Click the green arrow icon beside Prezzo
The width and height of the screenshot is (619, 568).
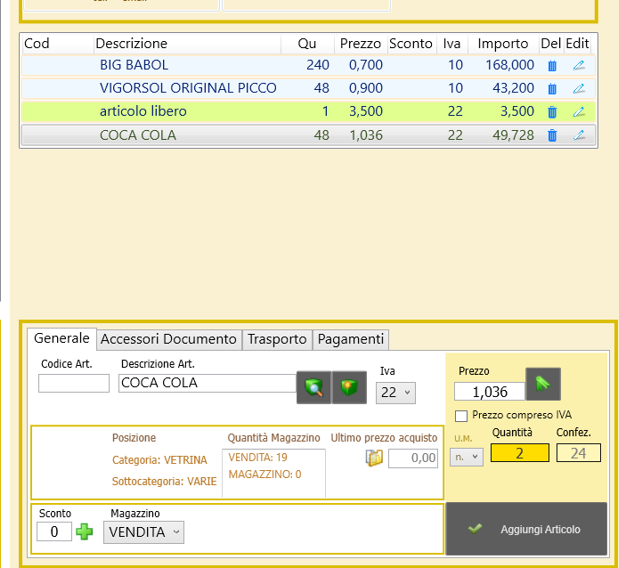(x=543, y=384)
